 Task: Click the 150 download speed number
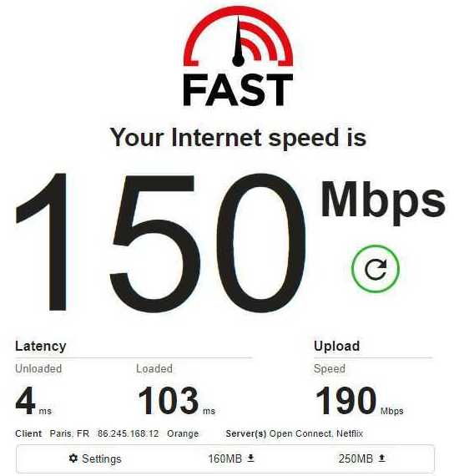161,242
